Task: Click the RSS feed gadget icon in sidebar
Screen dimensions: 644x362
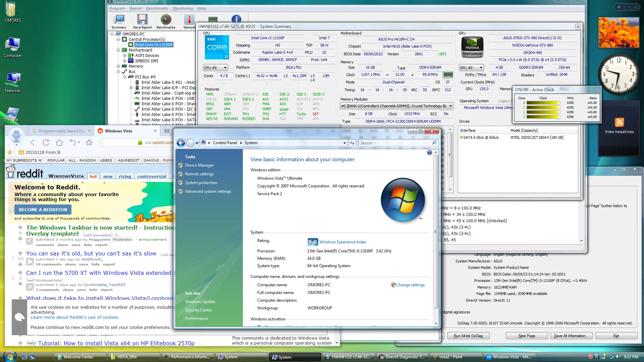Action: [x=620, y=122]
